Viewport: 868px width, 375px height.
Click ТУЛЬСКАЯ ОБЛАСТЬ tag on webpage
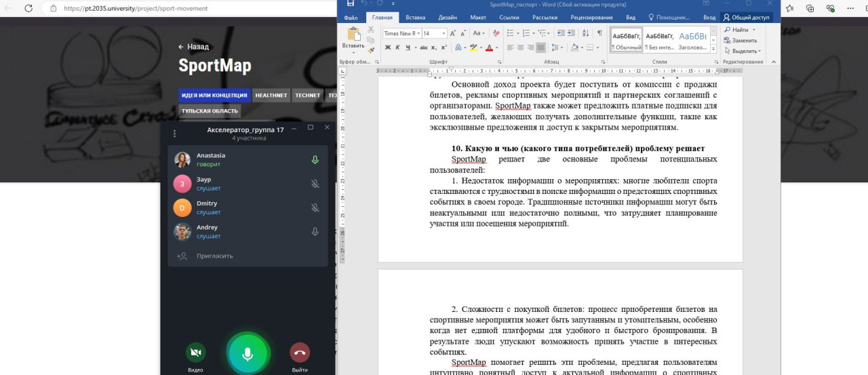tap(210, 111)
